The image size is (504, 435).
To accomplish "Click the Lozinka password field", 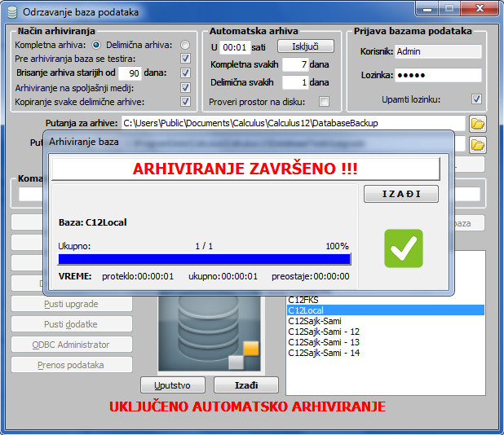I will (x=438, y=75).
